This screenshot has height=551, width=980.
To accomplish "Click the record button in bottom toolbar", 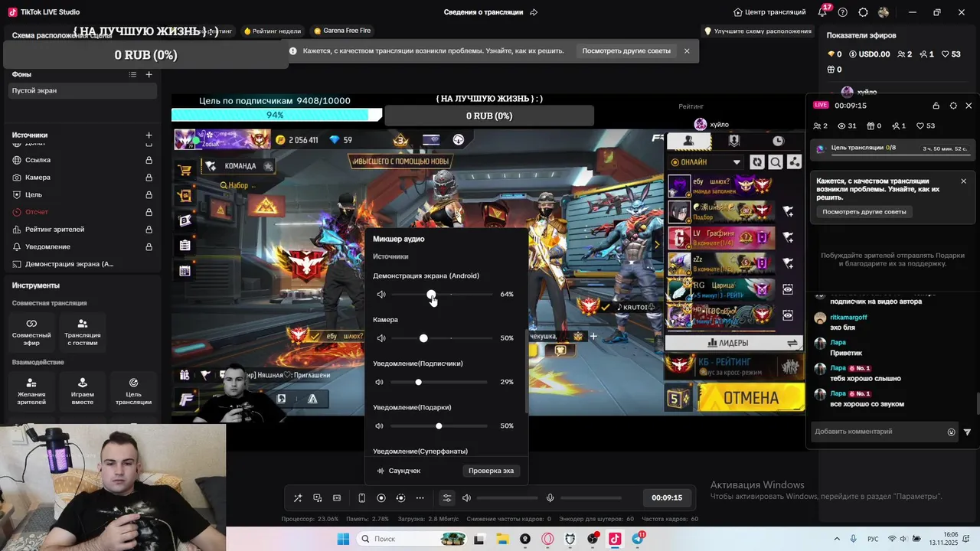I will (381, 498).
